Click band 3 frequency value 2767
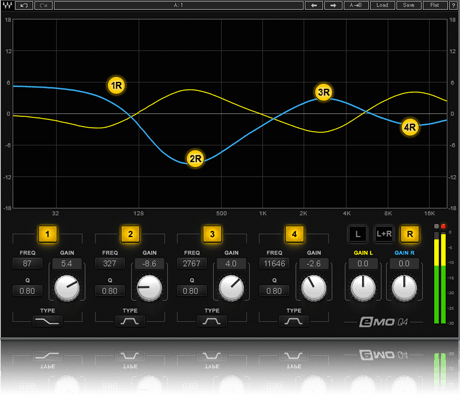Image resolution: width=460 pixels, height=395 pixels. pos(192,263)
